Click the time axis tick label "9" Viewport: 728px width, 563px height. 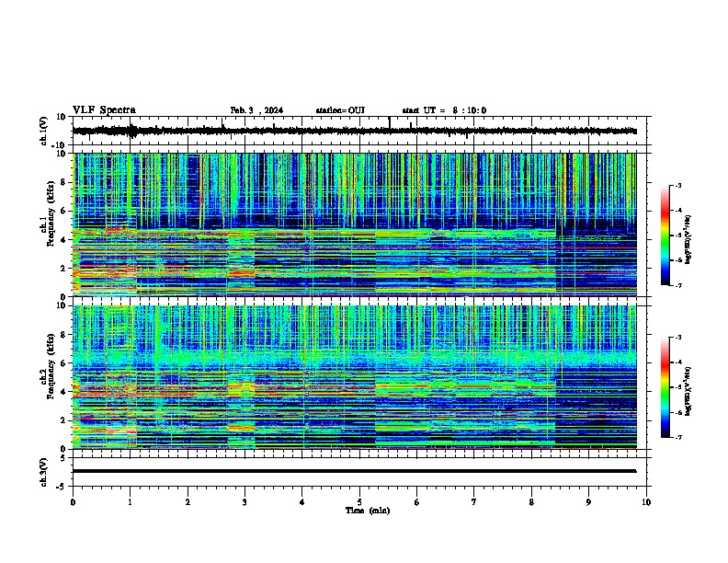click(x=588, y=502)
